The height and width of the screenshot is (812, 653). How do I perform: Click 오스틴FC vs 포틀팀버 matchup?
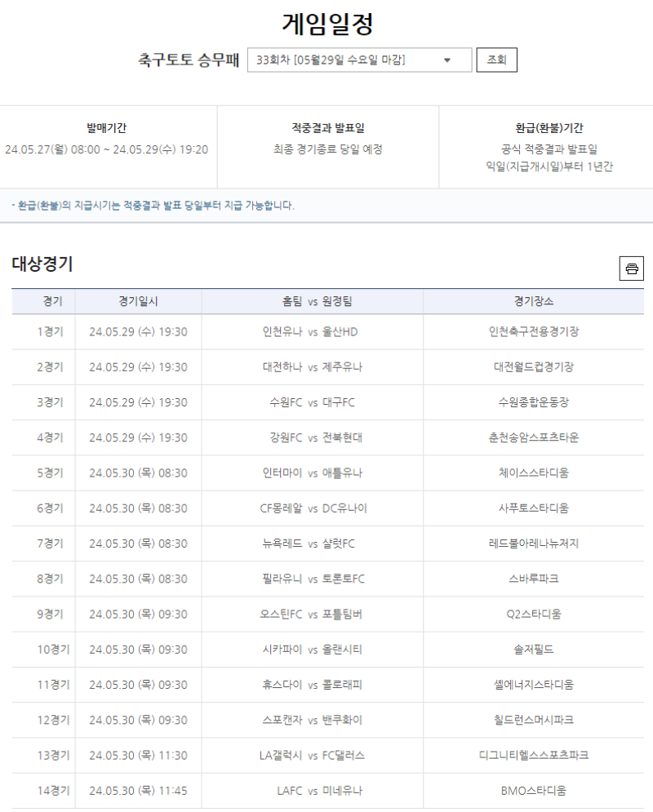pyautogui.click(x=311, y=615)
